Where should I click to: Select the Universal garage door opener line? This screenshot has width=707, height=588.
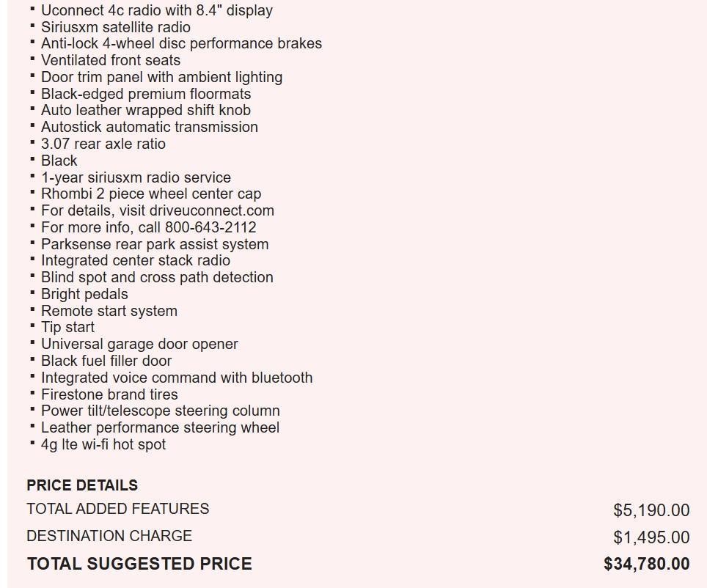pyautogui.click(x=139, y=344)
